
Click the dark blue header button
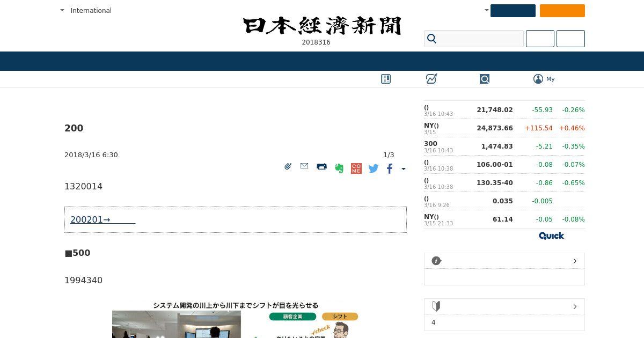coord(513,11)
